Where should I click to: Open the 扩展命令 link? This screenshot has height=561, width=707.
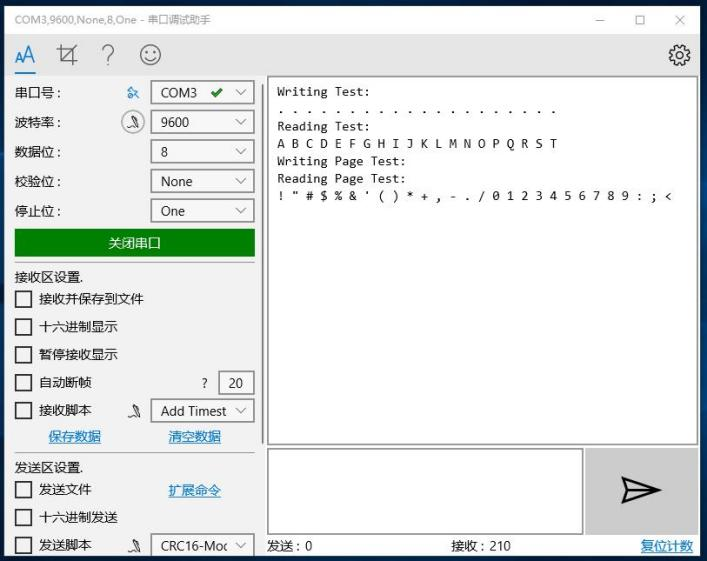click(x=194, y=490)
